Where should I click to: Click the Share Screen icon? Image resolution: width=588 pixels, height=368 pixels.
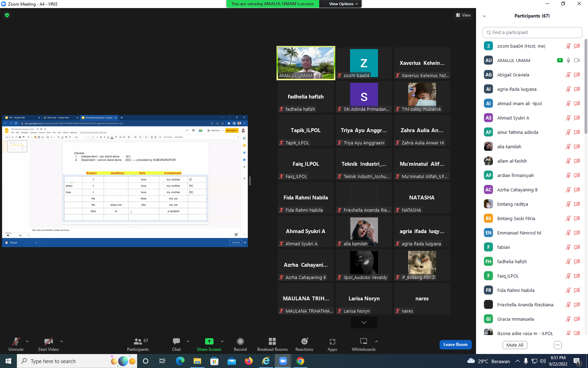(209, 341)
